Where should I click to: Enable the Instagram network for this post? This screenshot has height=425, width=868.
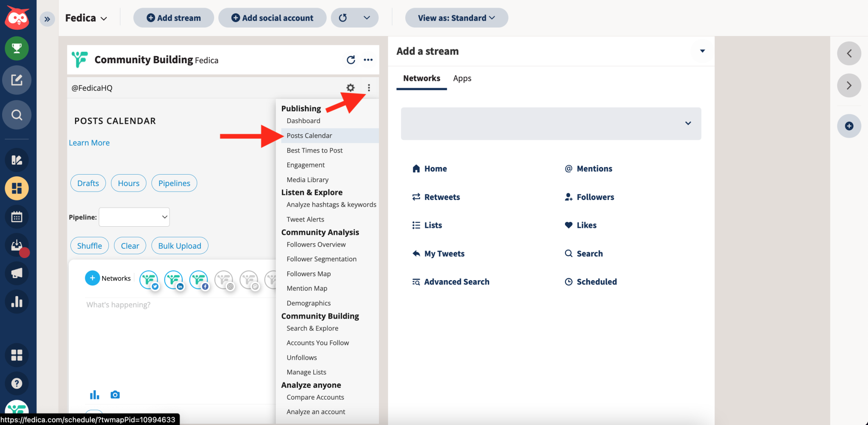pos(224,280)
